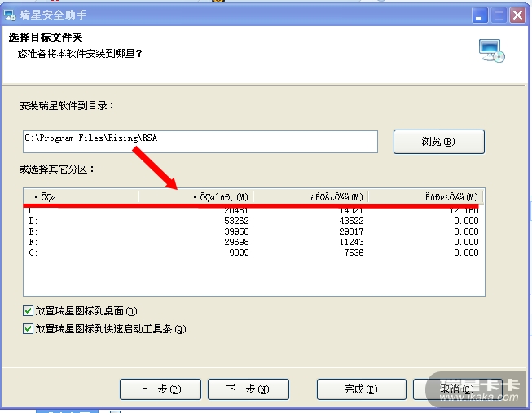This screenshot has width=532, height=413.
Task: Continue with 下一步(N) button
Action: [248, 389]
